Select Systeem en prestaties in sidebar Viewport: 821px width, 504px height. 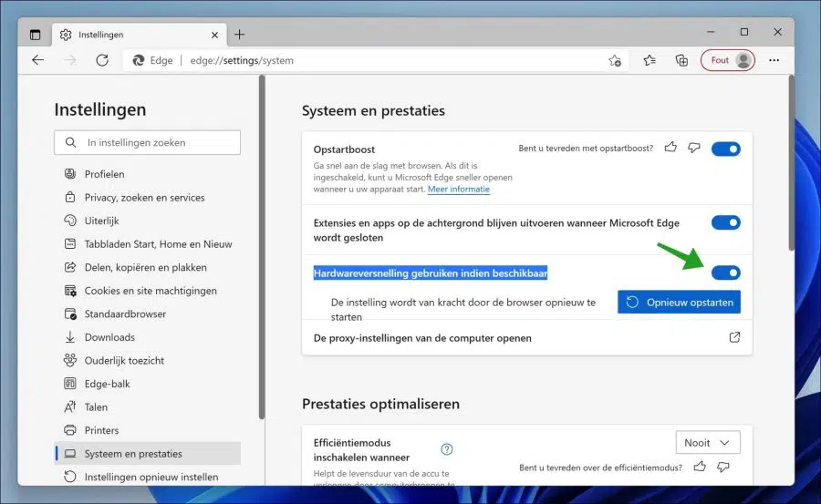click(147, 454)
